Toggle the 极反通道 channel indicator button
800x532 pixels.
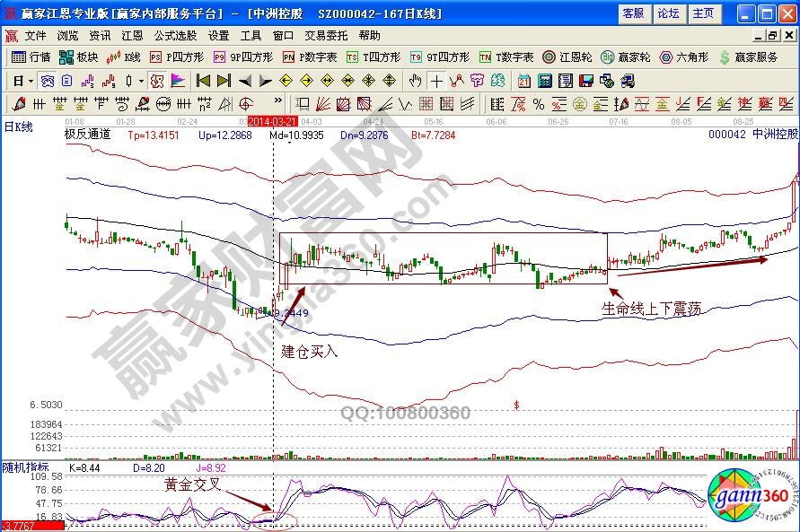point(87,134)
